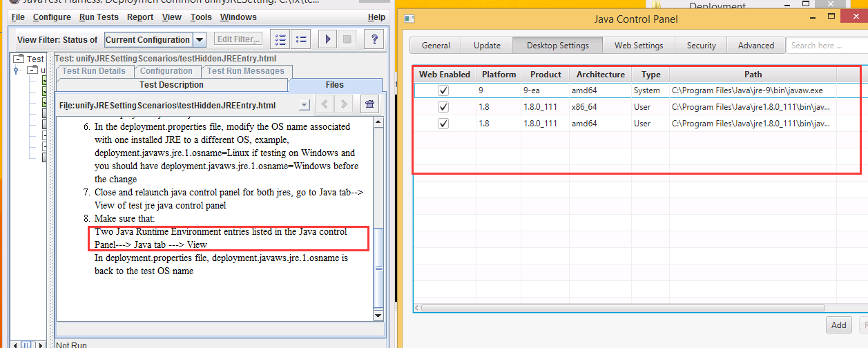Open the View menu in JavaTest
This screenshot has height=348, width=868.
pyautogui.click(x=172, y=17)
